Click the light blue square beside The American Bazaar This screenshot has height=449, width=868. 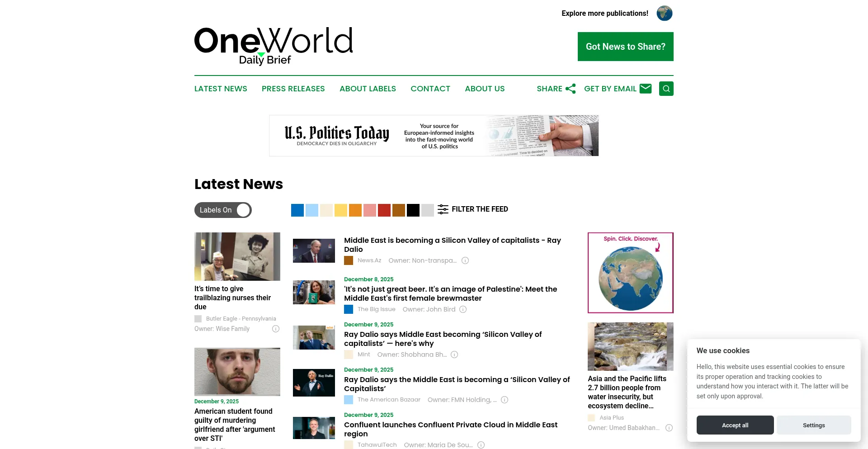(349, 400)
